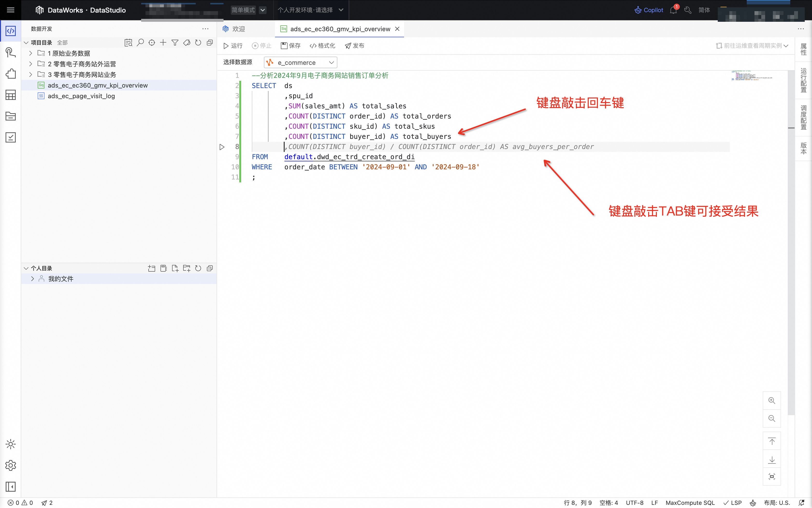The height and width of the screenshot is (508, 812).
Task: Click the code search icon in project directory
Action: pos(128,43)
